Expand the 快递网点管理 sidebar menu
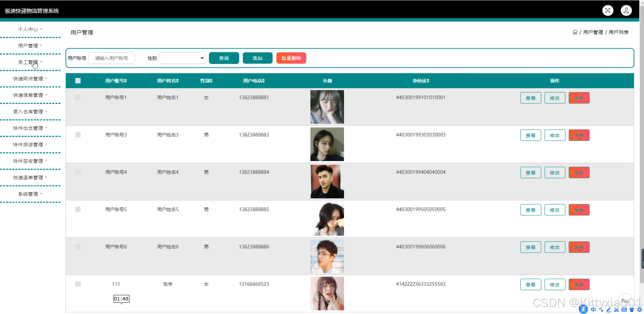The height and width of the screenshot is (314, 644). pos(30,79)
